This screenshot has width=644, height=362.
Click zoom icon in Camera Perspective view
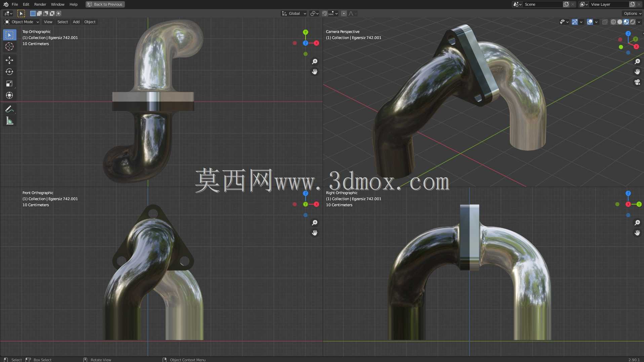pos(637,62)
